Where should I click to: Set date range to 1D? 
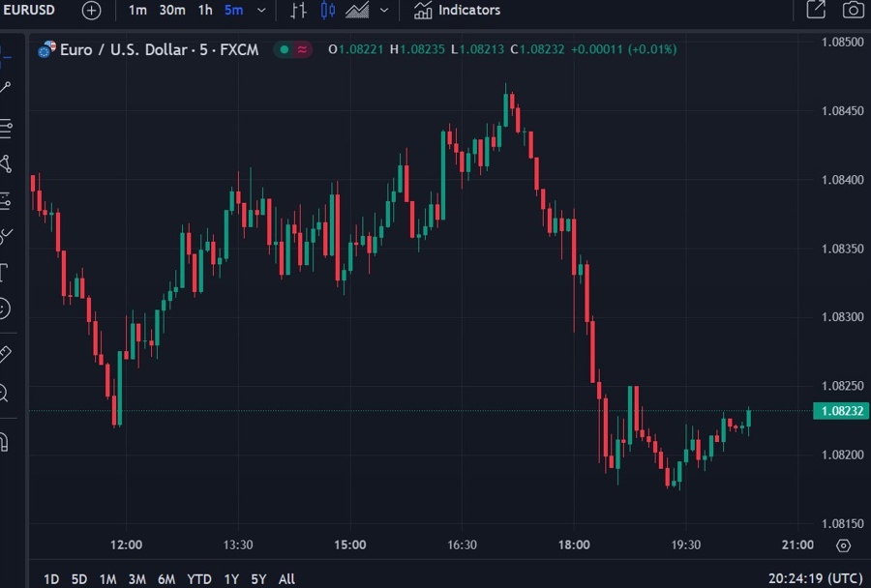pos(51,579)
